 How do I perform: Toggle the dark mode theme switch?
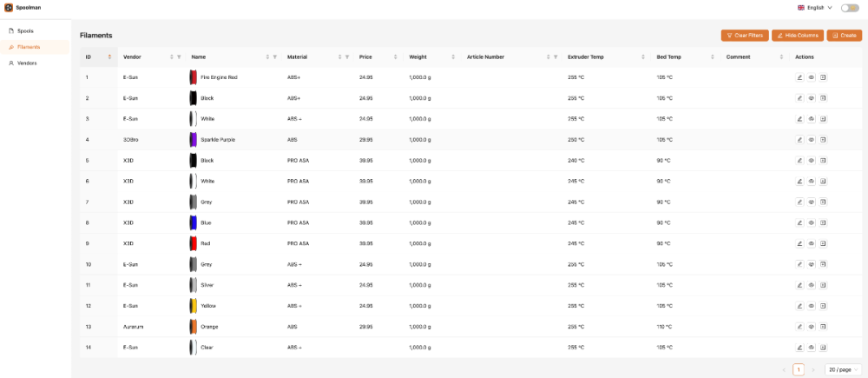click(x=849, y=8)
